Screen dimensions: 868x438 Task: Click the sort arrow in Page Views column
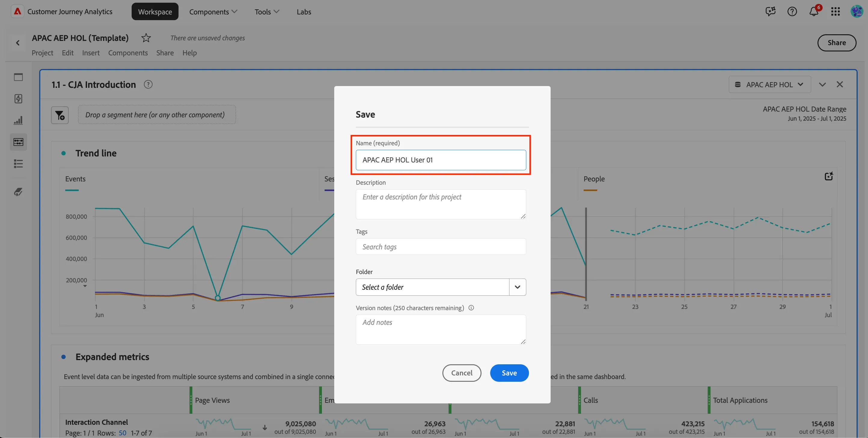click(265, 427)
